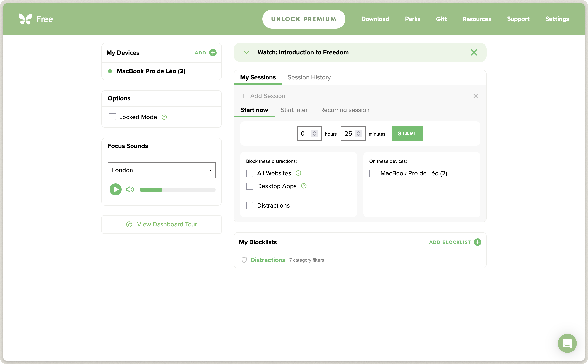Click the Add Session label

click(x=268, y=96)
